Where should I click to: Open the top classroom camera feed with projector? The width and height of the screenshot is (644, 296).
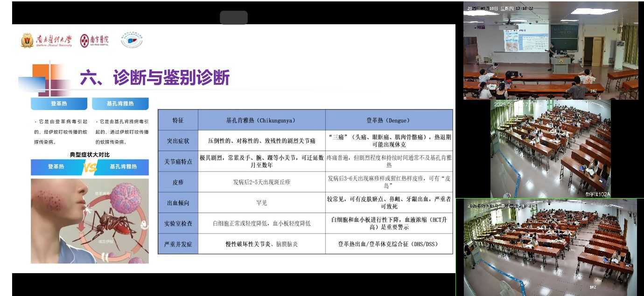tap(551, 50)
